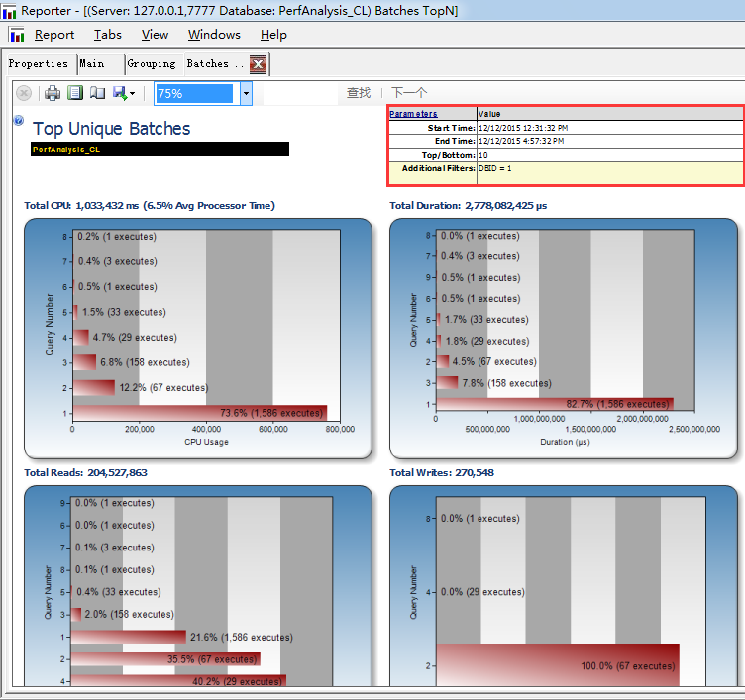The width and height of the screenshot is (745, 700).
Task: Click the 0.0% (29 executes) Writes label
Action: coord(482,592)
